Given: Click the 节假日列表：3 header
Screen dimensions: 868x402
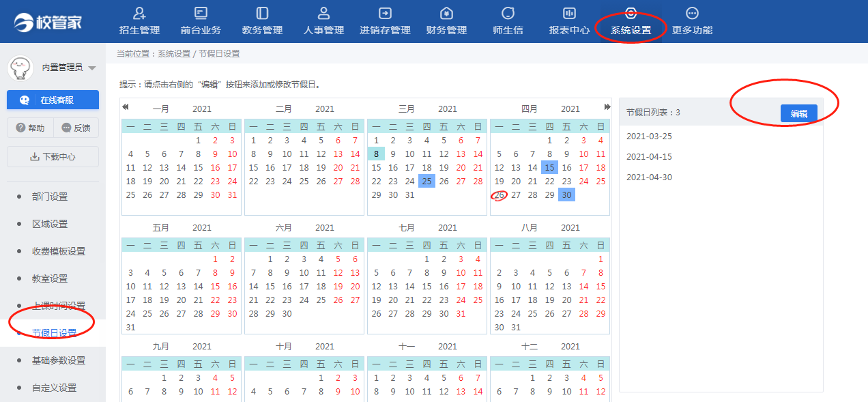Looking at the screenshot, I should pyautogui.click(x=653, y=113).
